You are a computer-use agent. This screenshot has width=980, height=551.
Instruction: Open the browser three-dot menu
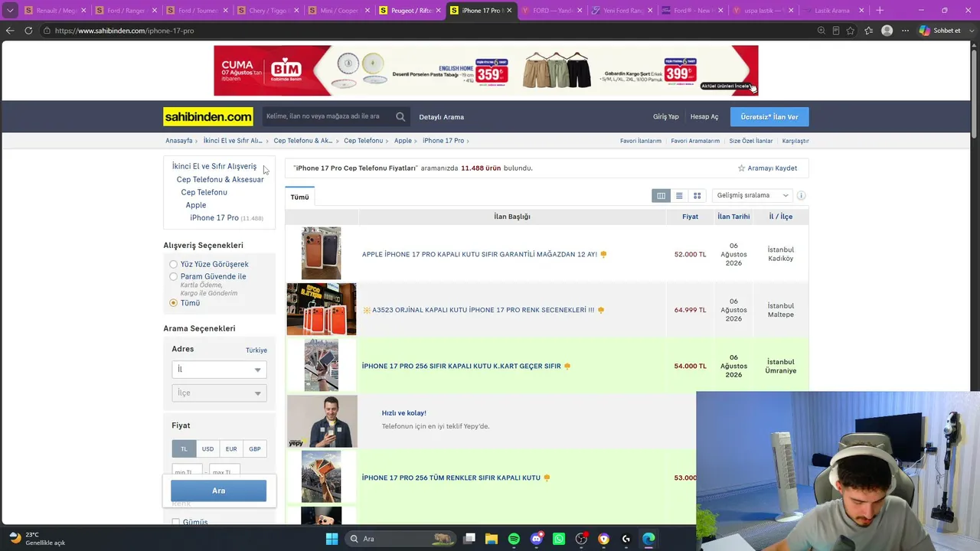tap(906, 31)
